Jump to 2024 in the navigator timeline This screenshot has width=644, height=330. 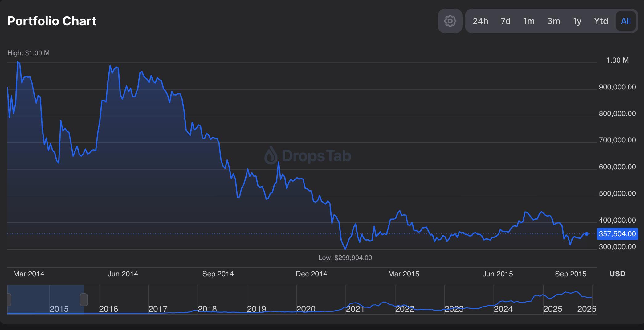pyautogui.click(x=503, y=309)
